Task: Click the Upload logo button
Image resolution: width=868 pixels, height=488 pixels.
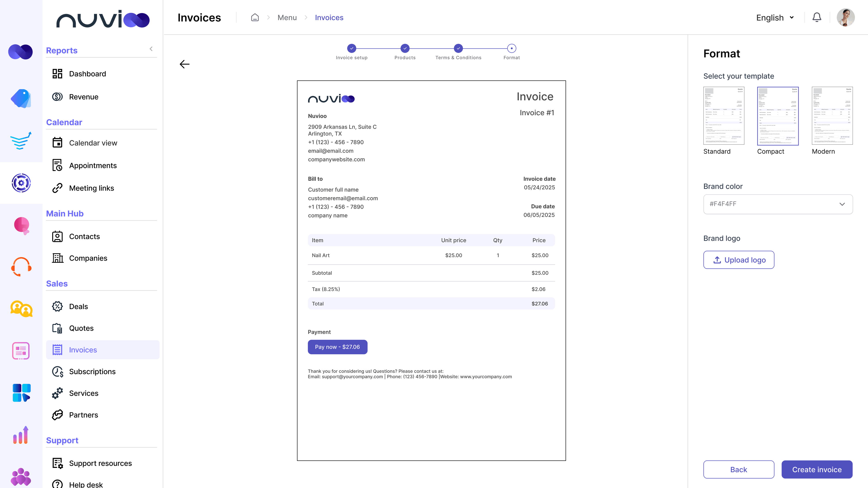Action: (739, 260)
